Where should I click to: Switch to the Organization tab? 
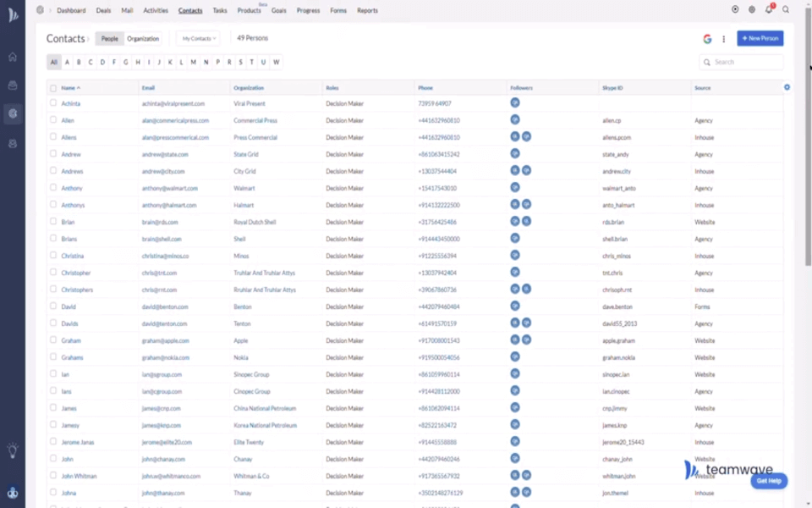point(143,39)
